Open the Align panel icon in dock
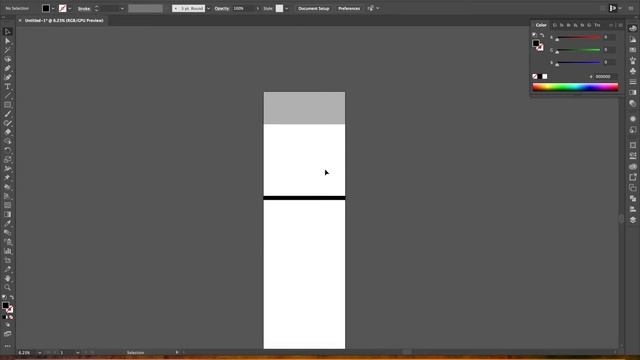The image size is (640, 360). [x=633, y=209]
